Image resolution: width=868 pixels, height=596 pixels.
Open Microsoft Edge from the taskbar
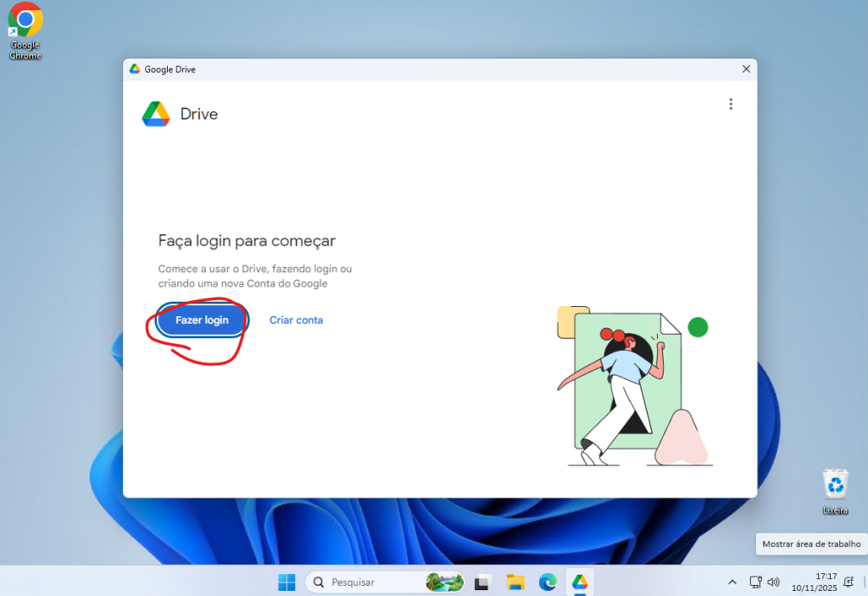548,582
